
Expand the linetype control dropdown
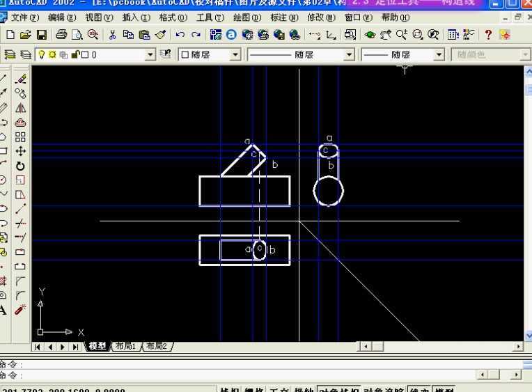[349, 54]
